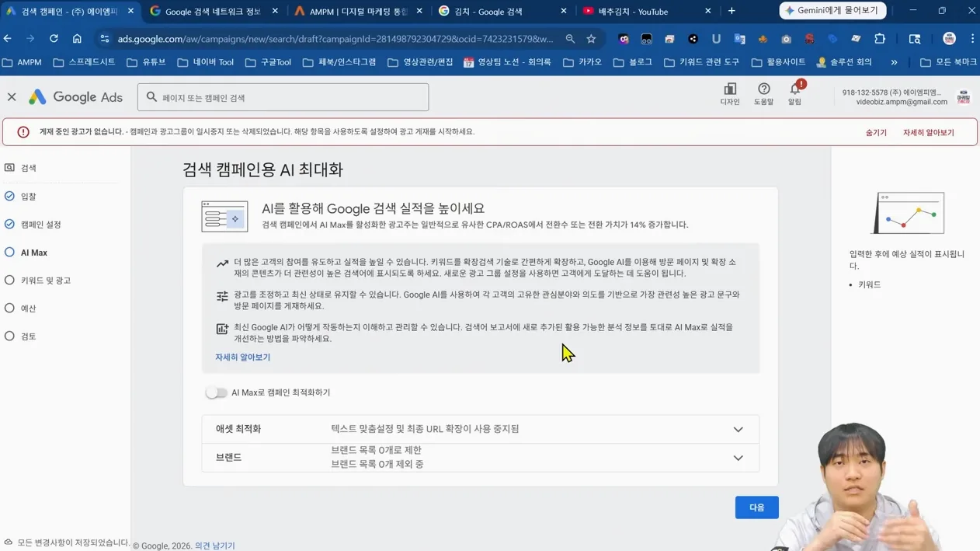Expand the 애셋 최적화 section
980x551 pixels.
(480, 429)
